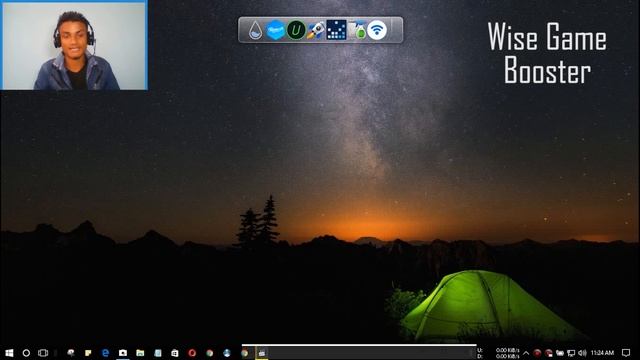This screenshot has height=360, width=640.
Task: Open Task View on the taskbar
Action: (x=43, y=353)
